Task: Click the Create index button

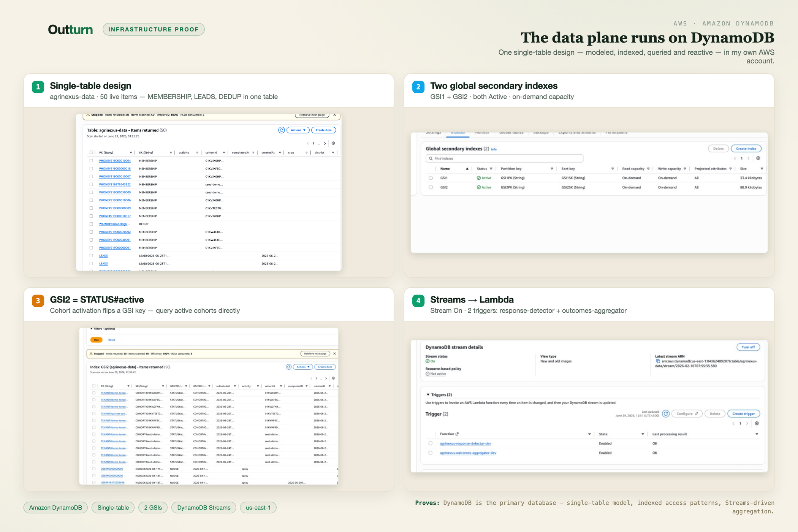Action: (x=746, y=149)
